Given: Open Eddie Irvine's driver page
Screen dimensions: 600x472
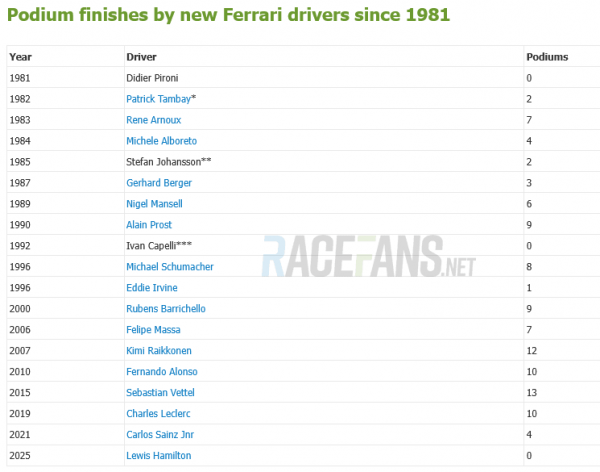Looking at the screenshot, I should coord(152,288).
